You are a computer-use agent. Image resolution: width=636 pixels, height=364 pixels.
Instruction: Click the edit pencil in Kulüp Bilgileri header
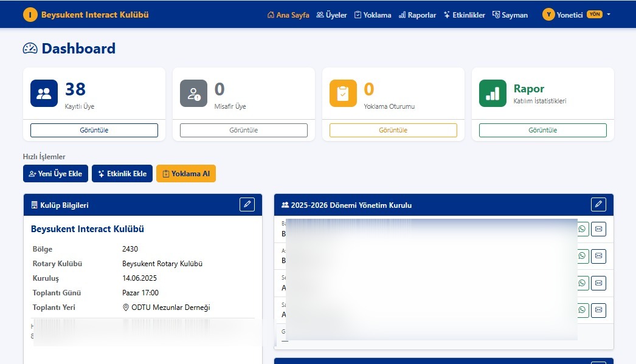pyautogui.click(x=247, y=204)
